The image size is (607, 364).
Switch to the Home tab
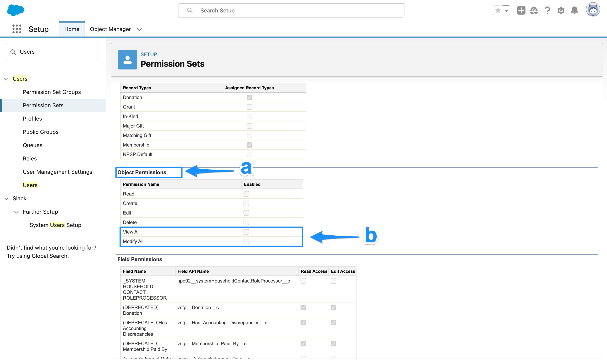(x=72, y=29)
